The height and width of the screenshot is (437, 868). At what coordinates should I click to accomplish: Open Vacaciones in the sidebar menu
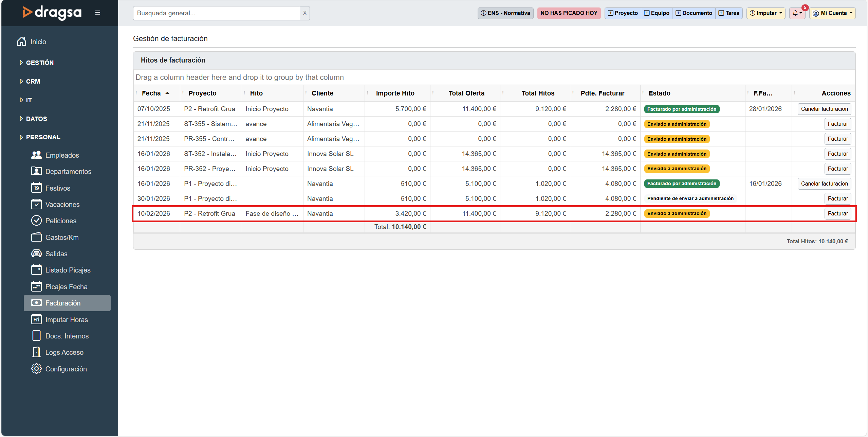62,204
